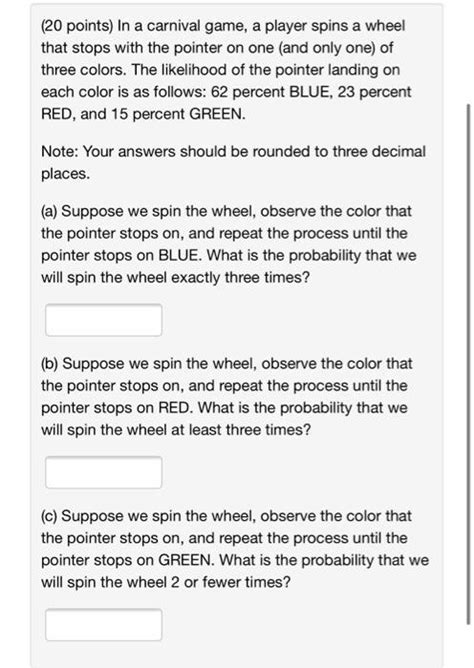This screenshot has height=668, width=474.
Task: Click the word BLUE in question (a)
Action: [x=178, y=256]
